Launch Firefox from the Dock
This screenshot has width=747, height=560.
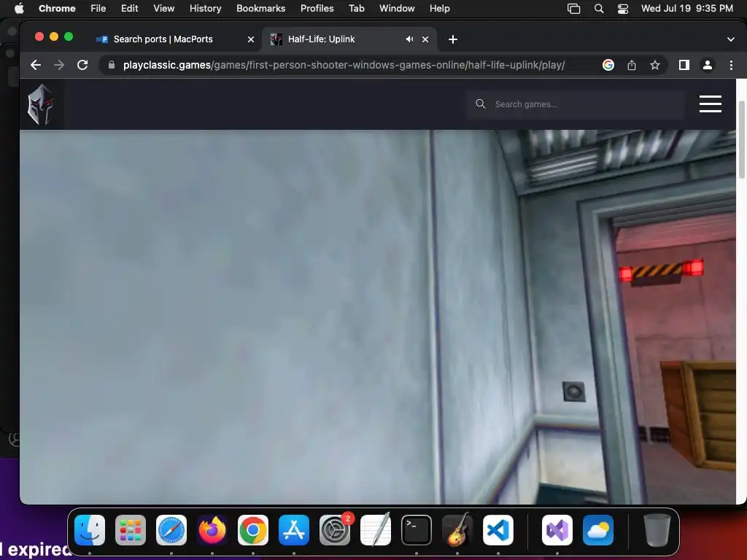click(212, 530)
